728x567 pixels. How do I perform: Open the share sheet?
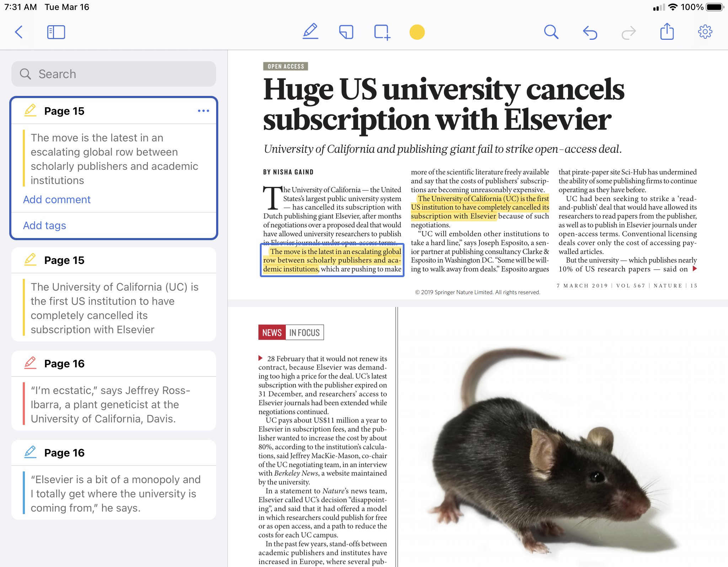667,32
